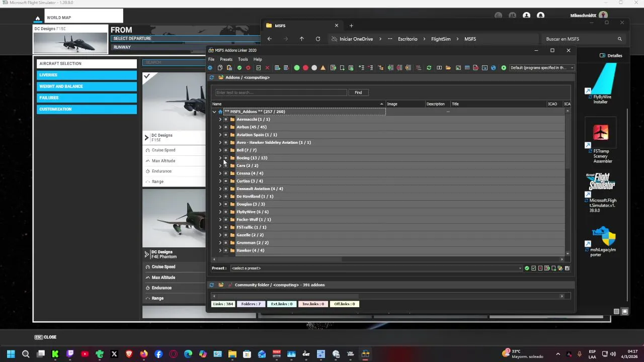Expand the Focke-Wulf (1 / 1) folder
Image resolution: width=644 pixels, height=362 pixels.
[220, 220]
